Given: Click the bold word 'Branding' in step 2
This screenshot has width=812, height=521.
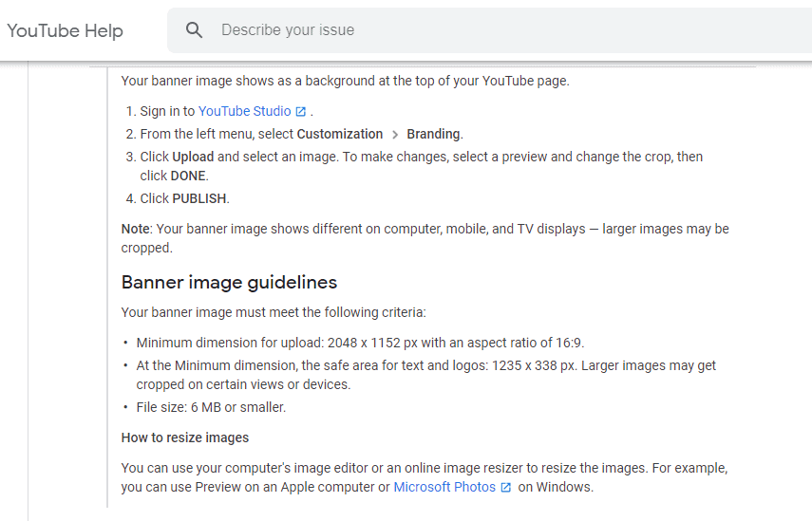Looking at the screenshot, I should [x=433, y=134].
